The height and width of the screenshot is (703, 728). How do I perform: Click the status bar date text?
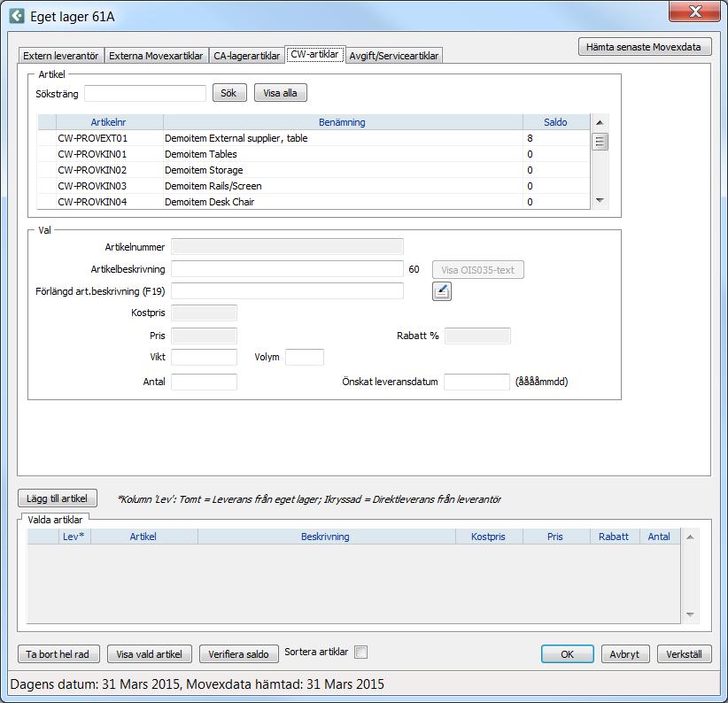(x=197, y=684)
